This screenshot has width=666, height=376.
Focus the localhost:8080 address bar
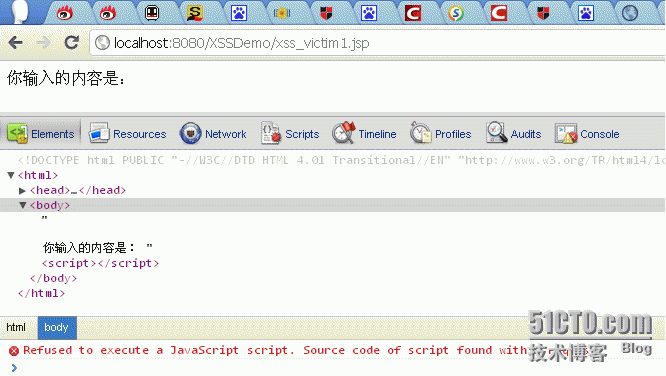(377, 43)
